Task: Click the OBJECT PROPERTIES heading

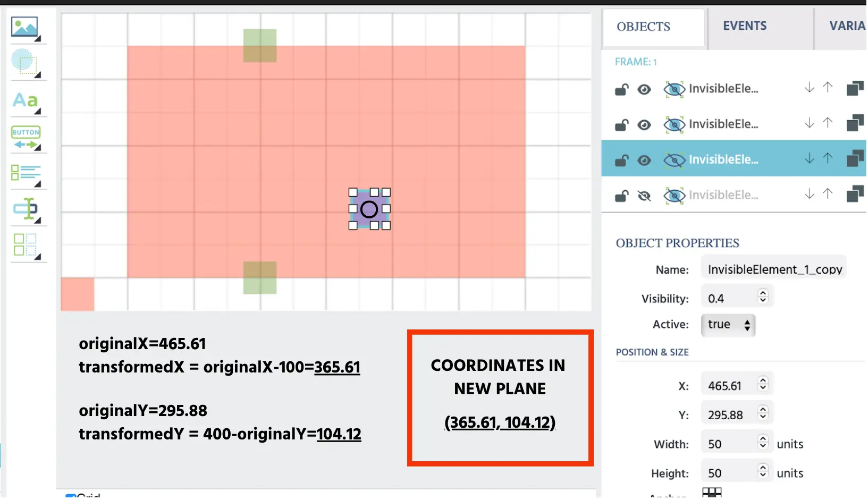Action: 677,243
